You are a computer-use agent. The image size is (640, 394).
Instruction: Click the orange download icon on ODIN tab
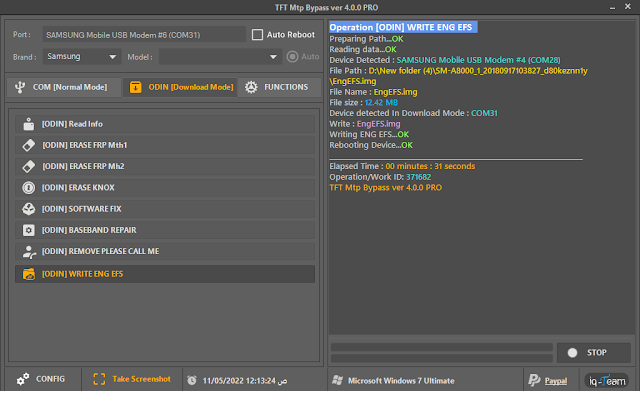tap(136, 87)
